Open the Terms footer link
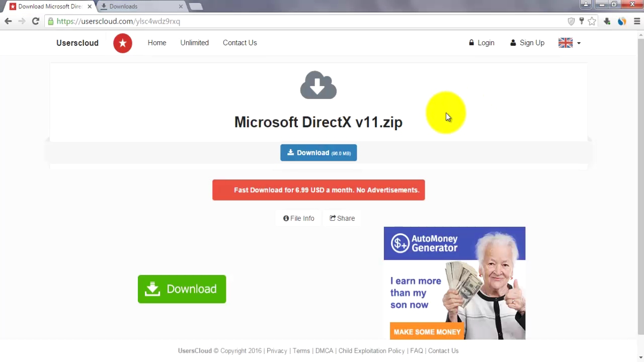 pos(301,351)
